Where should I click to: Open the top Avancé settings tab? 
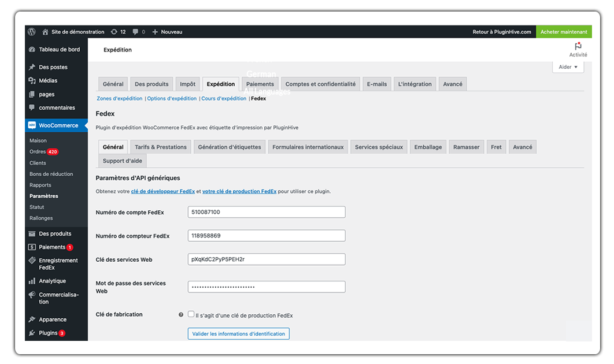pyautogui.click(x=453, y=84)
